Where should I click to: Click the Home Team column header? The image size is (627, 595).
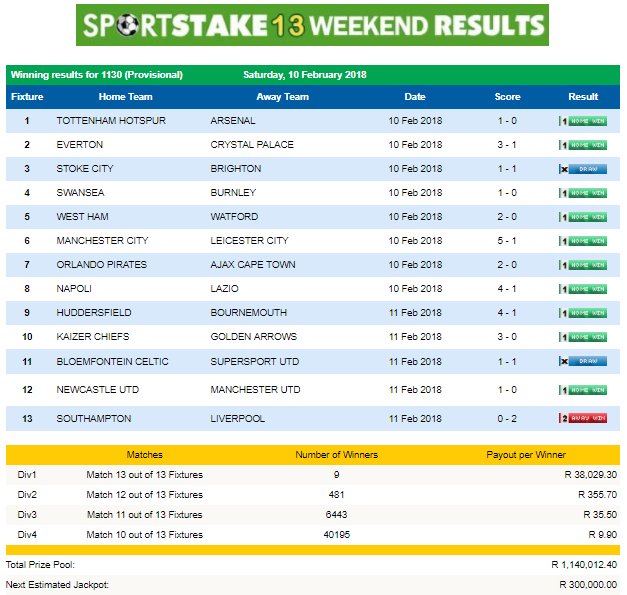pos(126,97)
